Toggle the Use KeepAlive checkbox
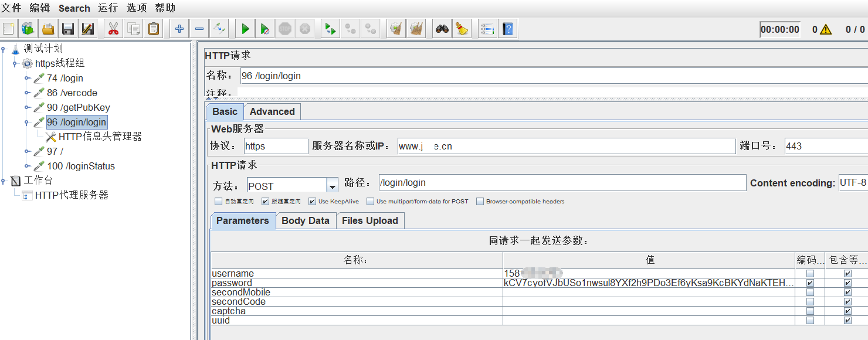868x340 pixels. tap(313, 202)
